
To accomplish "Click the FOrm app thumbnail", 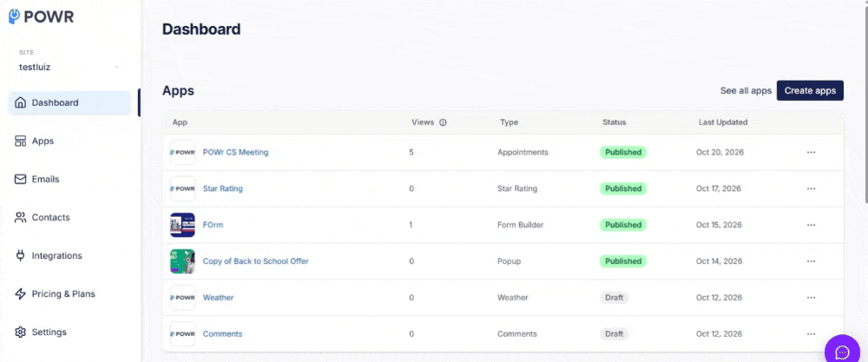I will point(182,226).
